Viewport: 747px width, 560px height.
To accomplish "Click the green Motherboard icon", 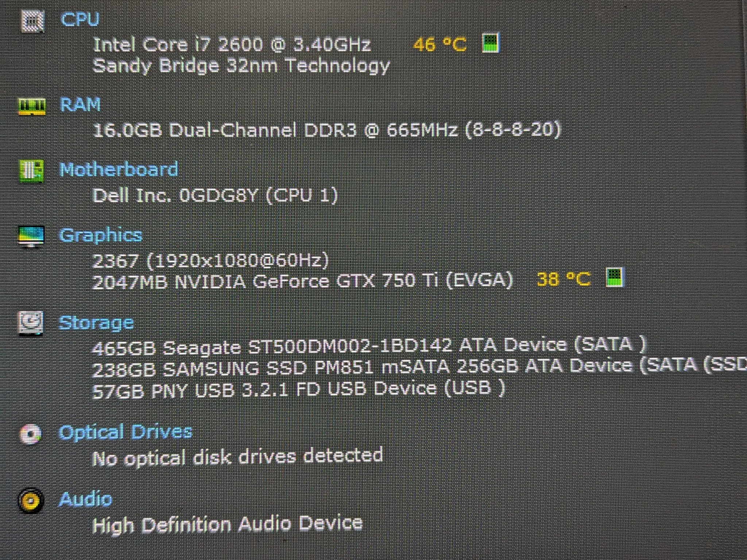I will tap(31, 170).
